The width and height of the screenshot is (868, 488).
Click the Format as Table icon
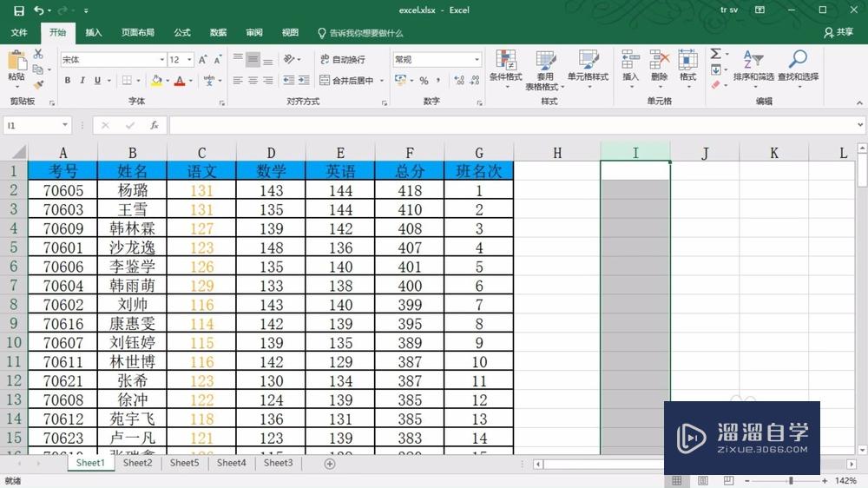point(545,60)
